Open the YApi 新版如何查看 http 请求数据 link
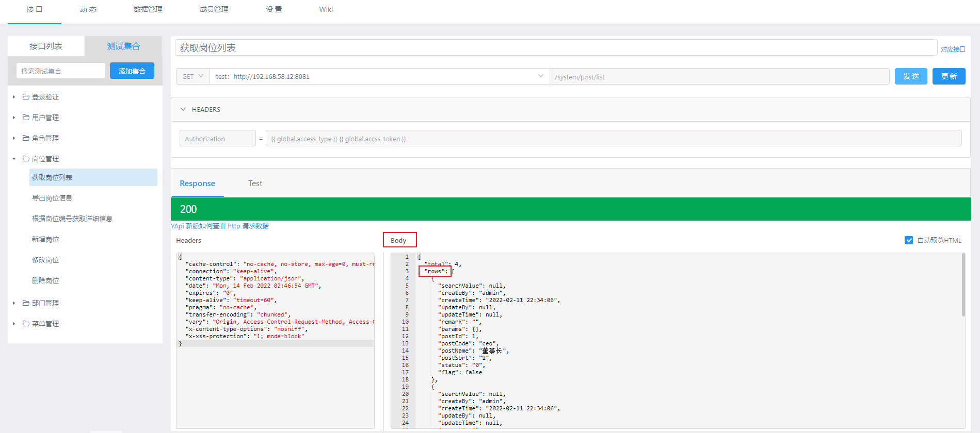Image resolution: width=980 pixels, height=433 pixels. pos(220,226)
